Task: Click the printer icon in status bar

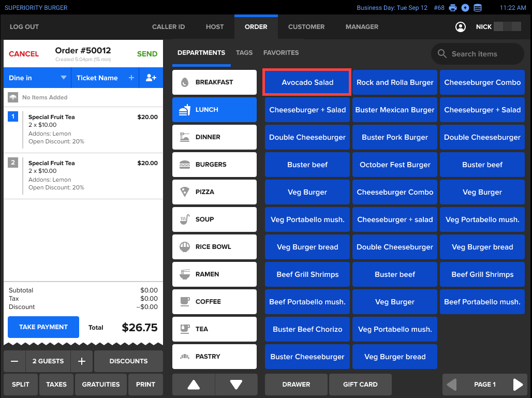Action: (453, 8)
